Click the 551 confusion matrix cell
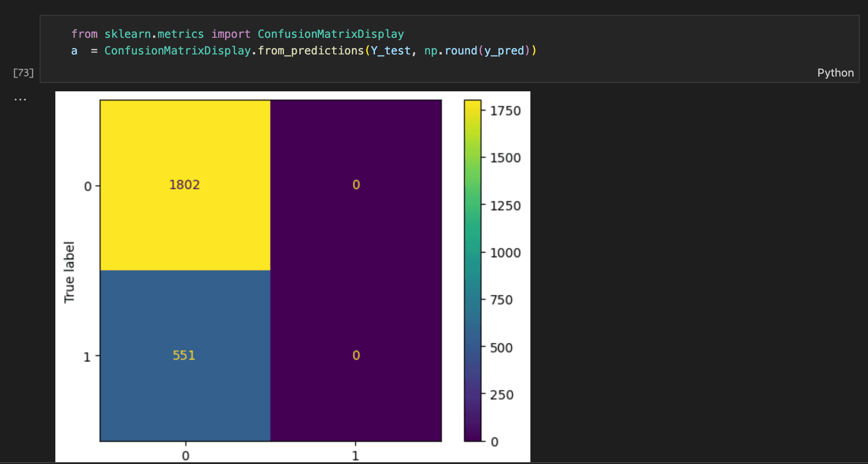Screen dimensions: 868x464 [185, 356]
